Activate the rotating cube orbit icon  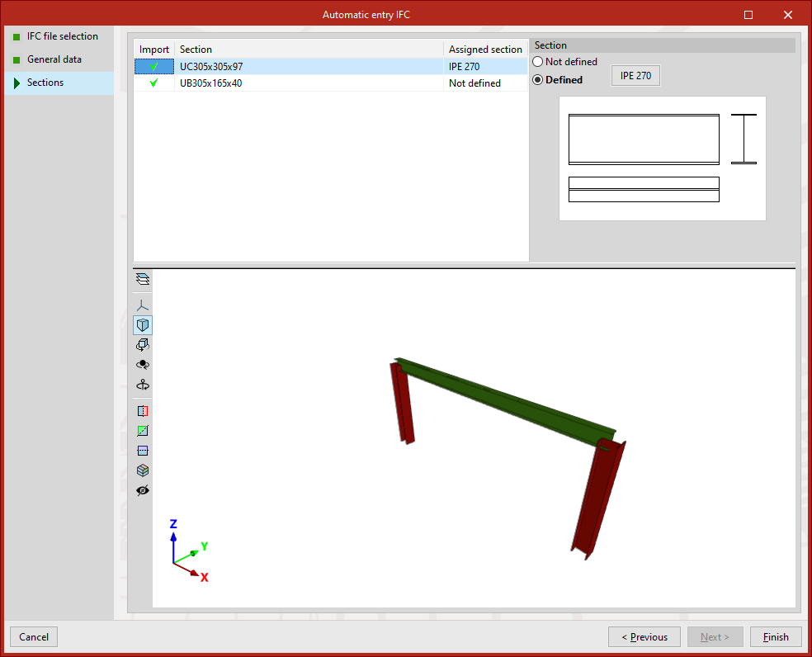click(143, 344)
